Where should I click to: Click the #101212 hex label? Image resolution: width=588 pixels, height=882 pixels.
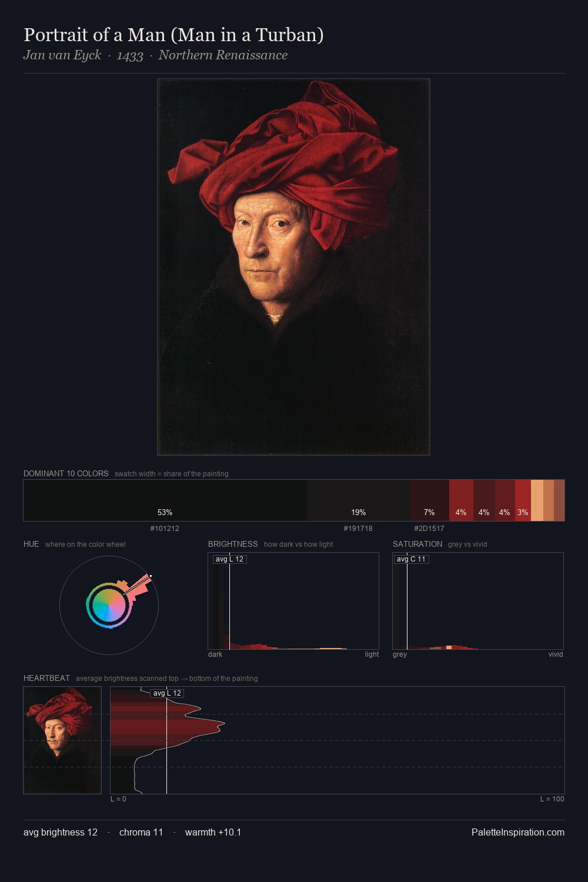pos(165,529)
